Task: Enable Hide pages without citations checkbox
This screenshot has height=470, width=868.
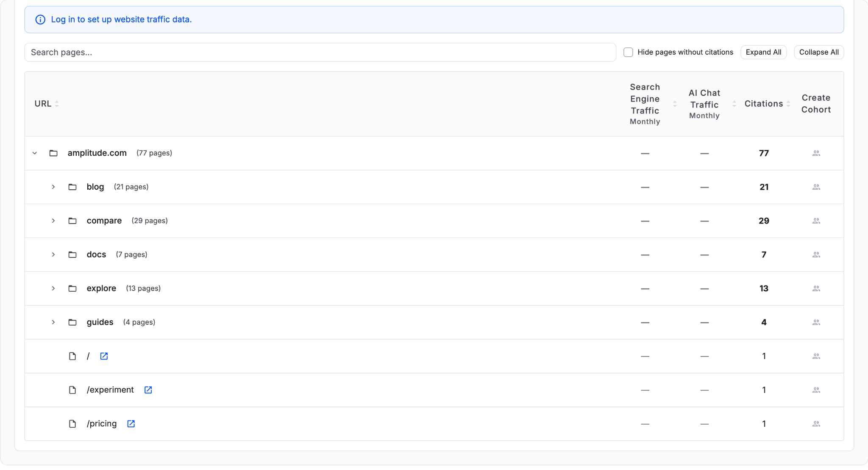Action: click(x=628, y=52)
